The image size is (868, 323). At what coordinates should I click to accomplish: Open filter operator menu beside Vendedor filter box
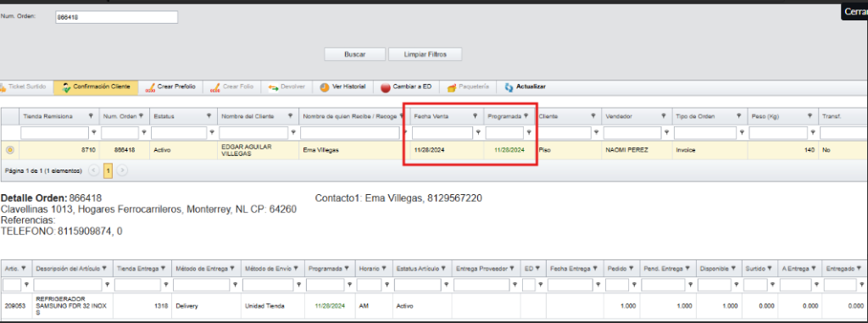666,132
